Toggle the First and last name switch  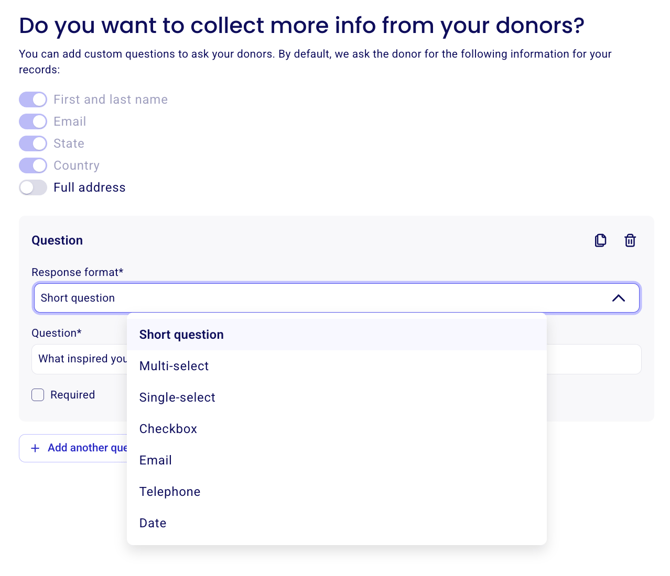point(33,99)
